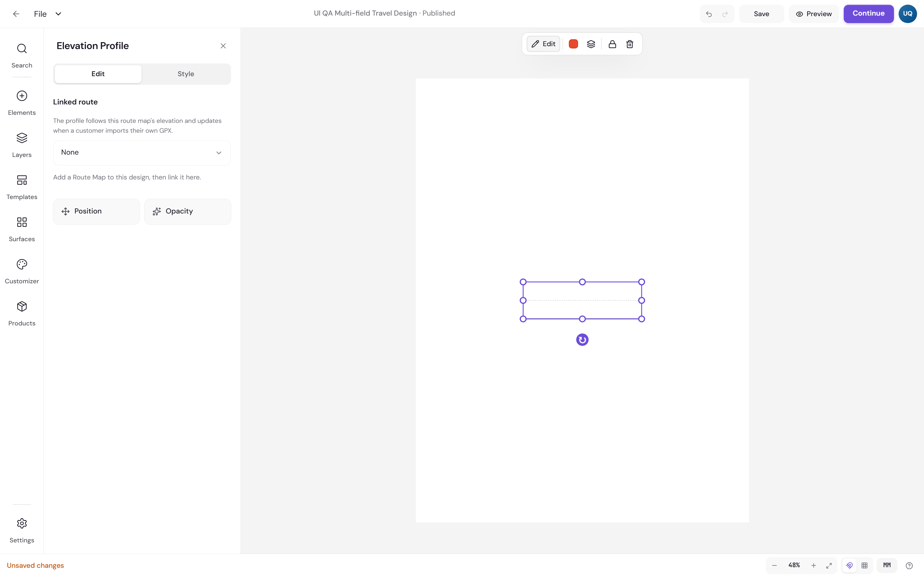Toggle the lock icon for selected element
Image resolution: width=924 pixels, height=577 pixels.
(x=612, y=44)
